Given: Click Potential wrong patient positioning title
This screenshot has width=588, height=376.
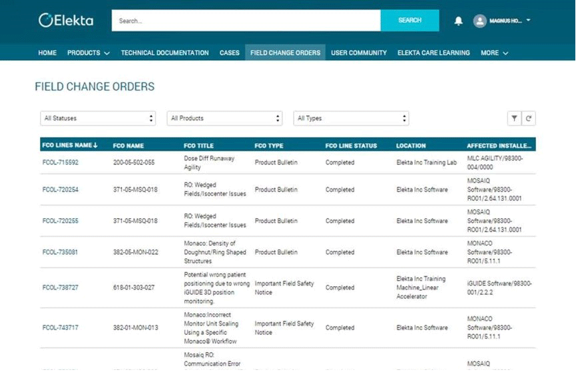Looking at the screenshot, I should coord(216,288).
